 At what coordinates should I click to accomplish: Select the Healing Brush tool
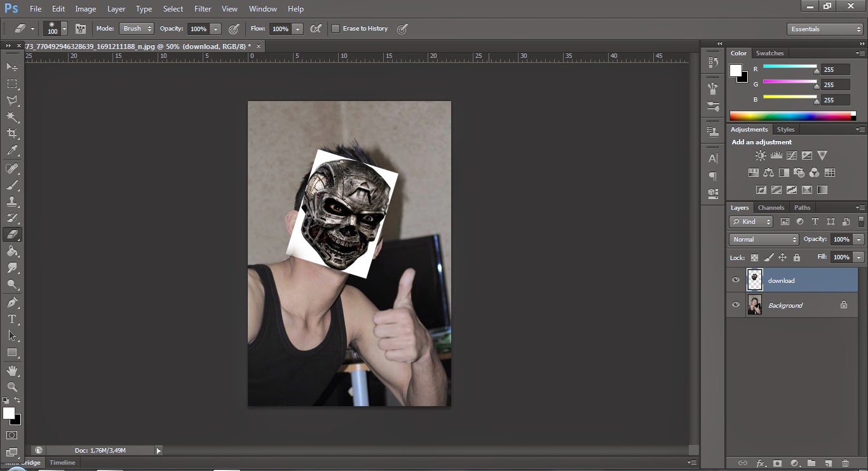click(x=12, y=168)
